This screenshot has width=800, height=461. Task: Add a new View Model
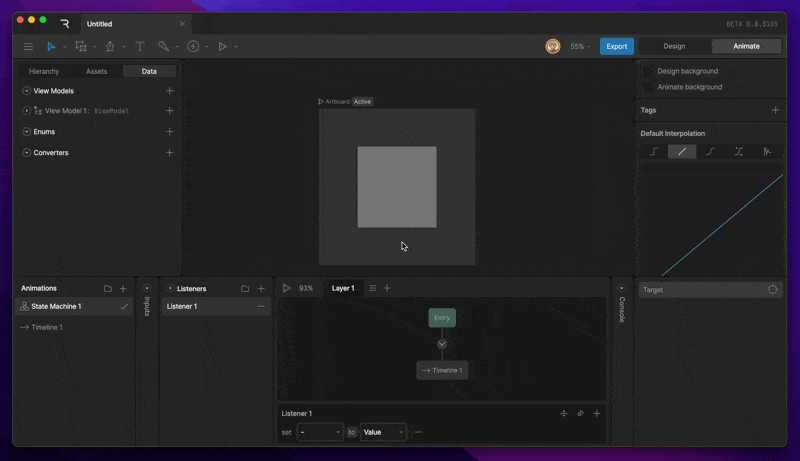(x=170, y=91)
